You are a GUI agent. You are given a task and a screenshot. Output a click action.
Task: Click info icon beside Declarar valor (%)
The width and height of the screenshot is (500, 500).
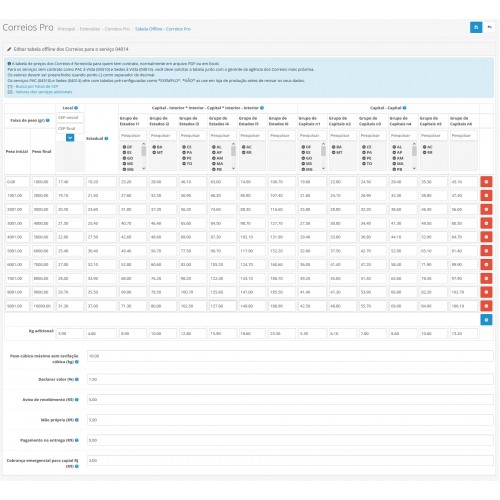tap(77, 379)
